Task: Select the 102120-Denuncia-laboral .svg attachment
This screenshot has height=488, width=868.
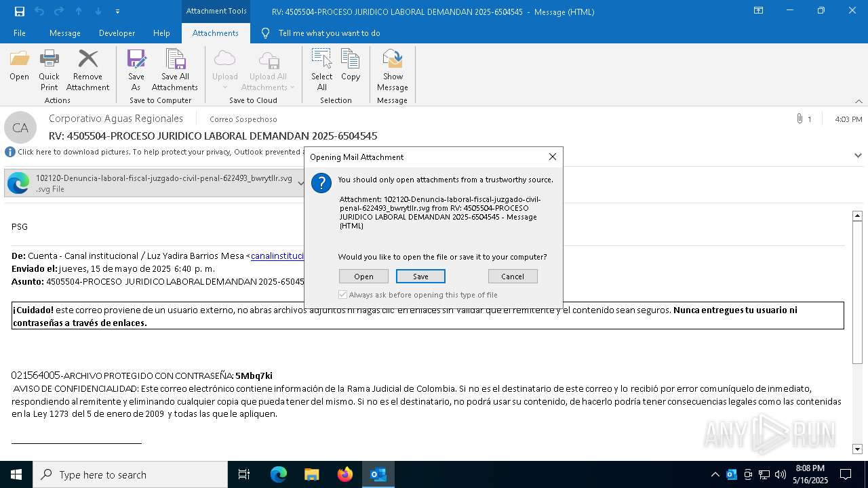Action: pos(151,184)
